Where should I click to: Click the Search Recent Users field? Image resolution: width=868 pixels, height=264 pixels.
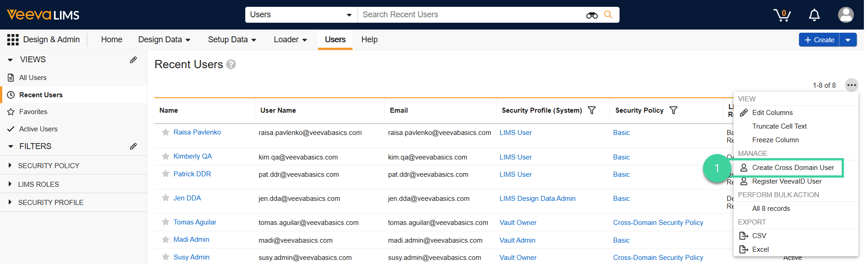[x=470, y=15]
